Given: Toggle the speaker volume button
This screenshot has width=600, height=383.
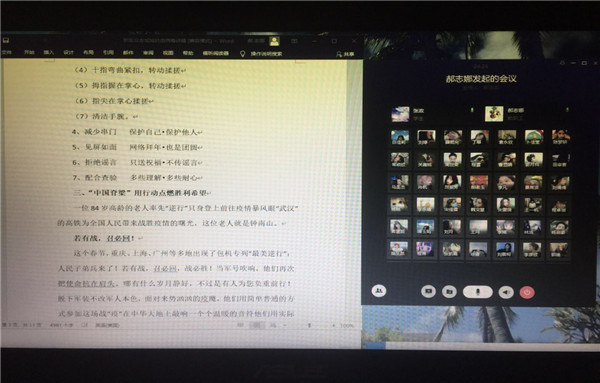Looking at the screenshot, I should [506, 292].
